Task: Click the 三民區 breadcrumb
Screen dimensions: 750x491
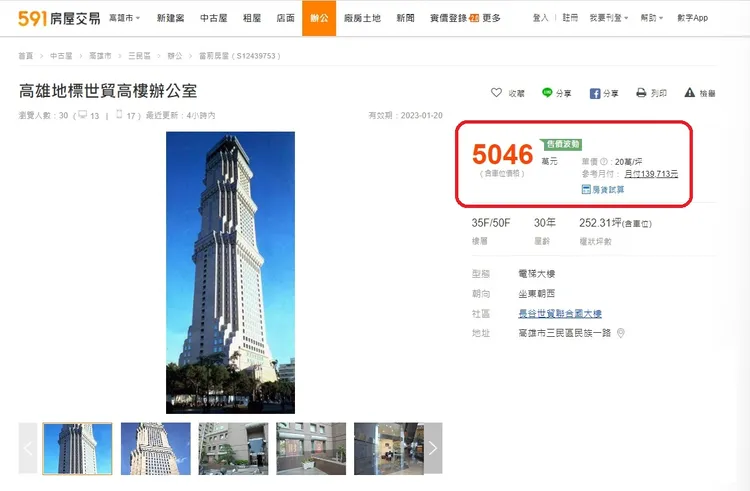Action: pos(139,56)
